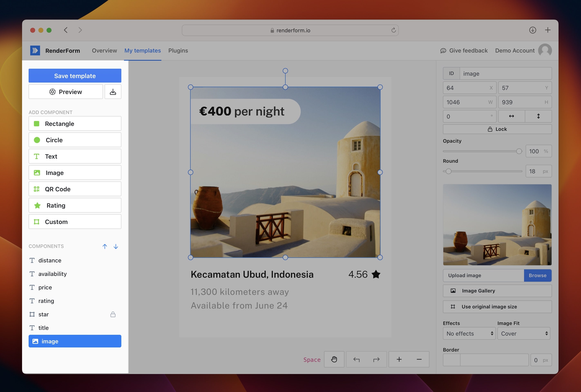The image size is (581, 392).
Task: Add a QR Code component
Action: pyautogui.click(x=75, y=189)
